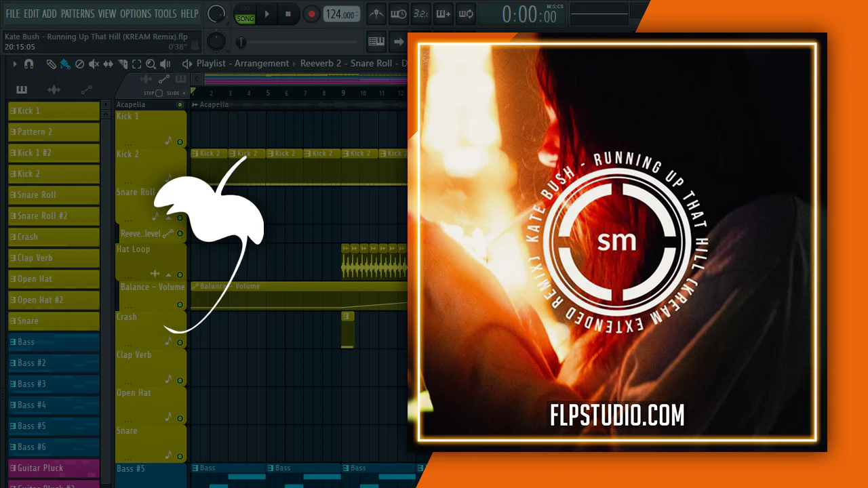Click the right arrow icon beside typing keyboard
Viewport: 868px width, 488px height.
point(398,41)
